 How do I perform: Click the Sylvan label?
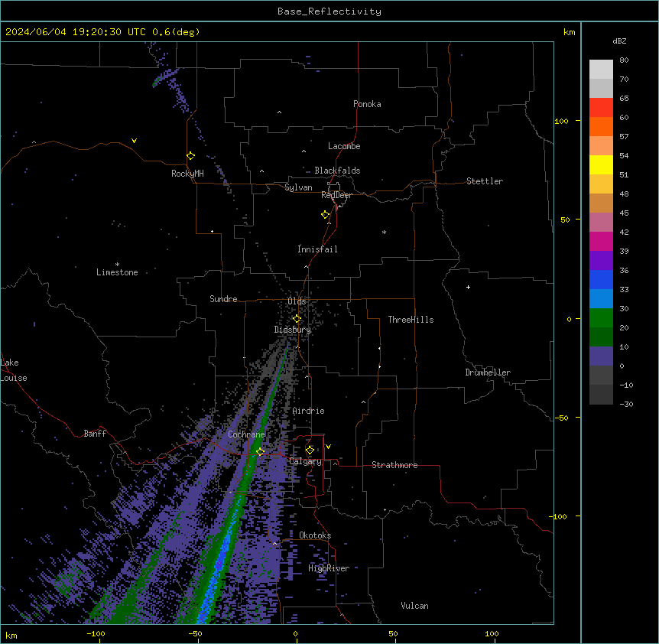(298, 187)
